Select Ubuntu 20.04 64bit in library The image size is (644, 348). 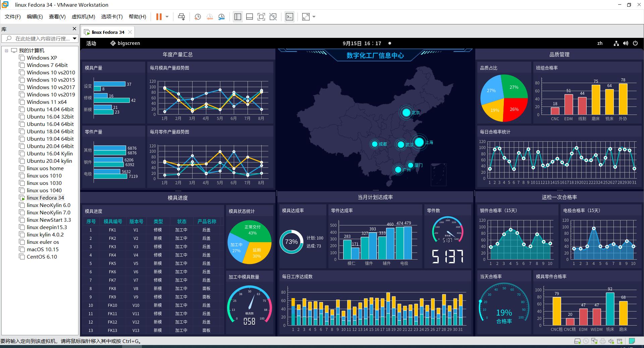click(50, 146)
